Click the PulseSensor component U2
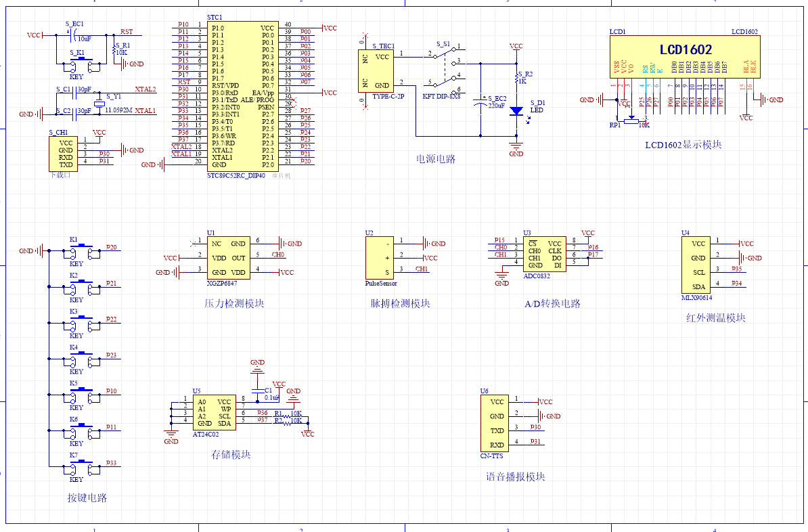Viewport: 808px width, 532px height. pos(379,258)
